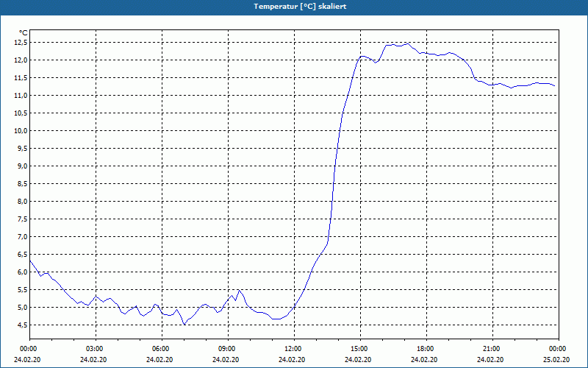Click the '11,0' temperature axis label
Image resolution: width=588 pixels, height=368 pixels.
tap(21, 96)
